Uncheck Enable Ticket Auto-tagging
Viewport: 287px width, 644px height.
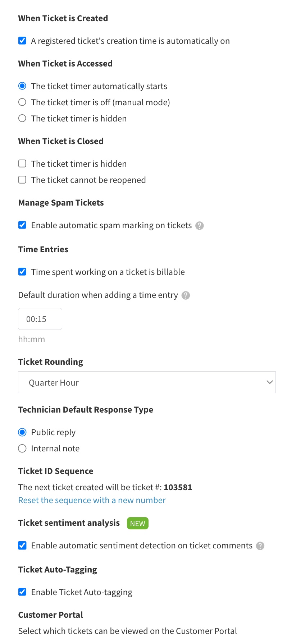pyautogui.click(x=22, y=592)
